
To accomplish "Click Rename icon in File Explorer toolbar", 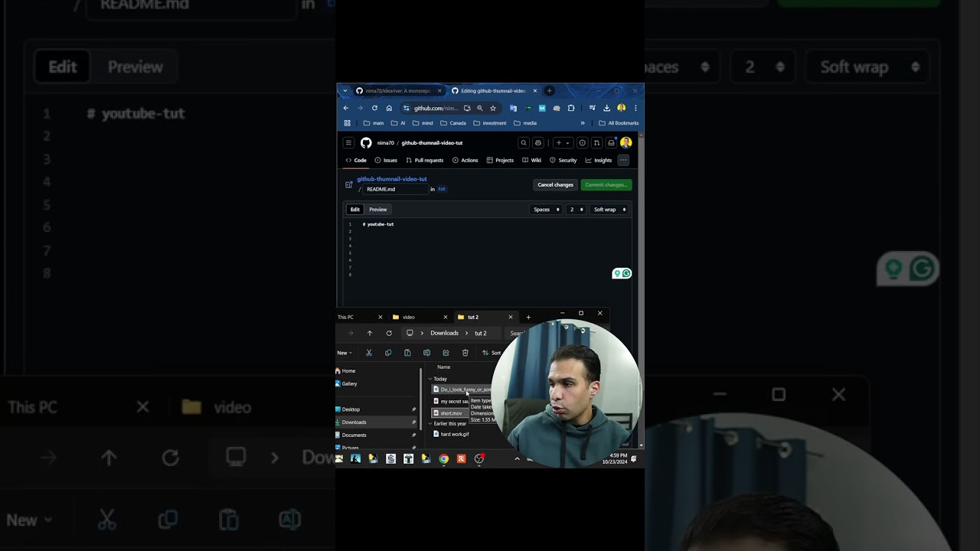I will tap(426, 353).
